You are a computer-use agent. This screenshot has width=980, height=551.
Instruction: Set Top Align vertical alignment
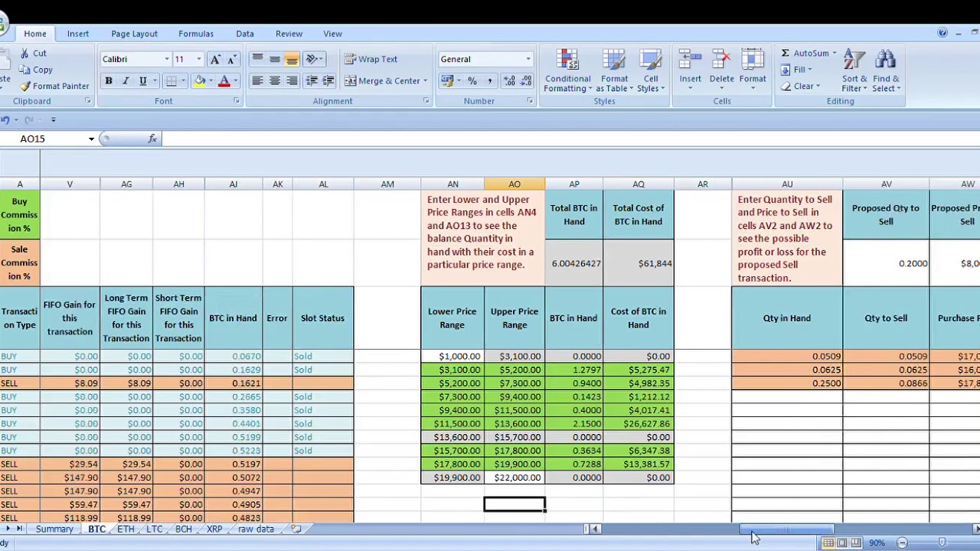click(257, 59)
